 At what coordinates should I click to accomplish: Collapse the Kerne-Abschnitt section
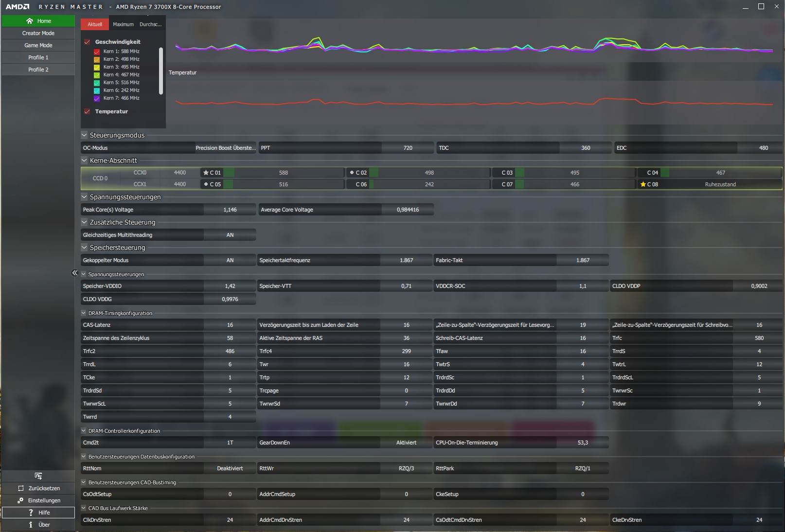[84, 160]
